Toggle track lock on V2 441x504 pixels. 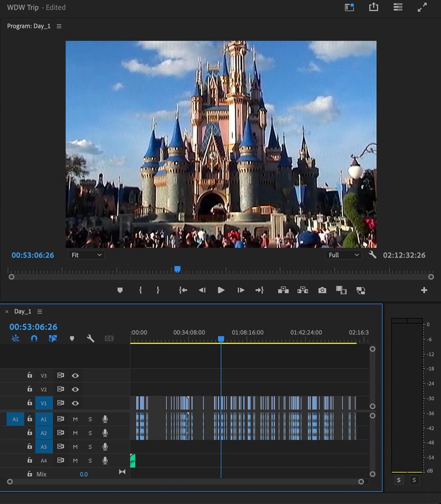pyautogui.click(x=30, y=389)
